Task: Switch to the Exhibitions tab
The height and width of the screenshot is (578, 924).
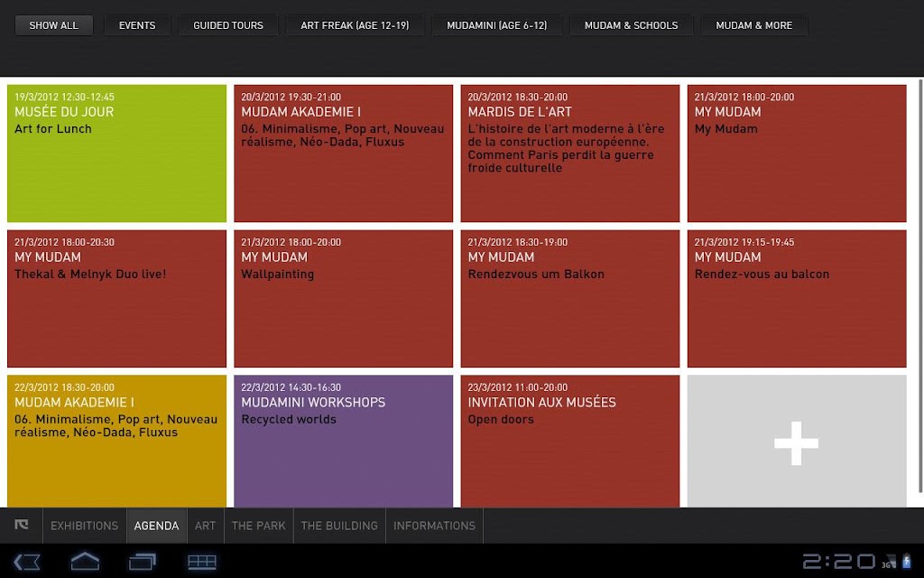Action: pyautogui.click(x=84, y=526)
